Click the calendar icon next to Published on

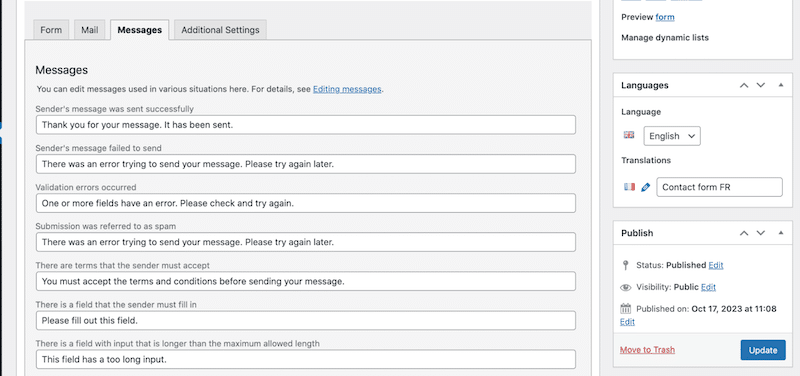point(626,309)
